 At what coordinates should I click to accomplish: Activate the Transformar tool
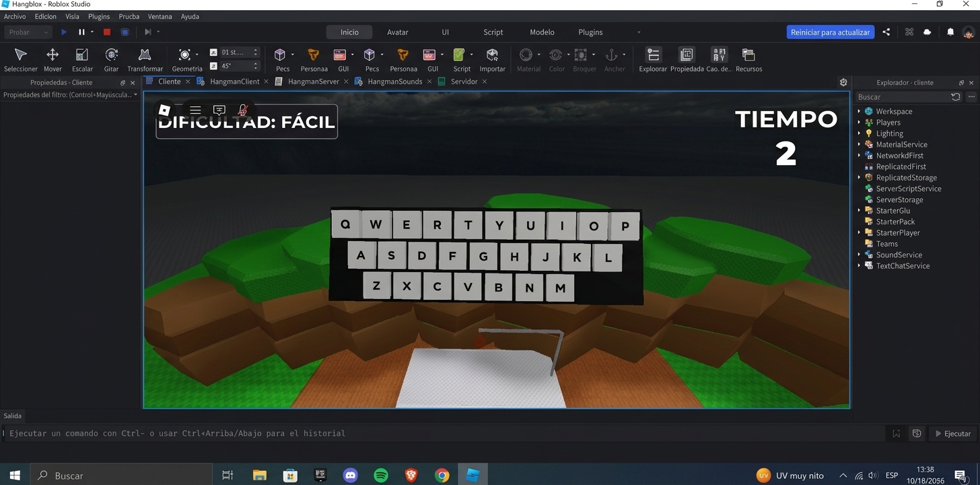(145, 59)
